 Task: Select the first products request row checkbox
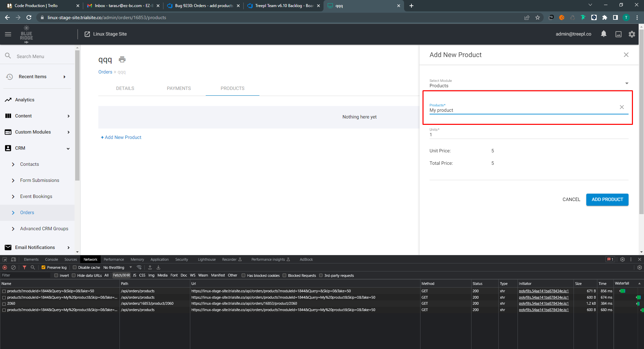pyautogui.click(x=4, y=291)
